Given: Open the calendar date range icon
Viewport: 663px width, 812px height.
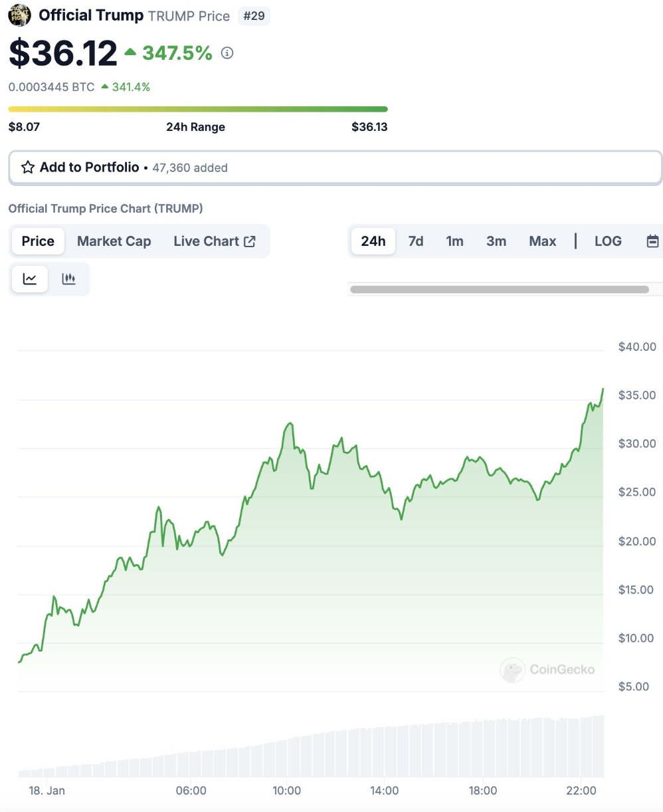Looking at the screenshot, I should tap(652, 241).
